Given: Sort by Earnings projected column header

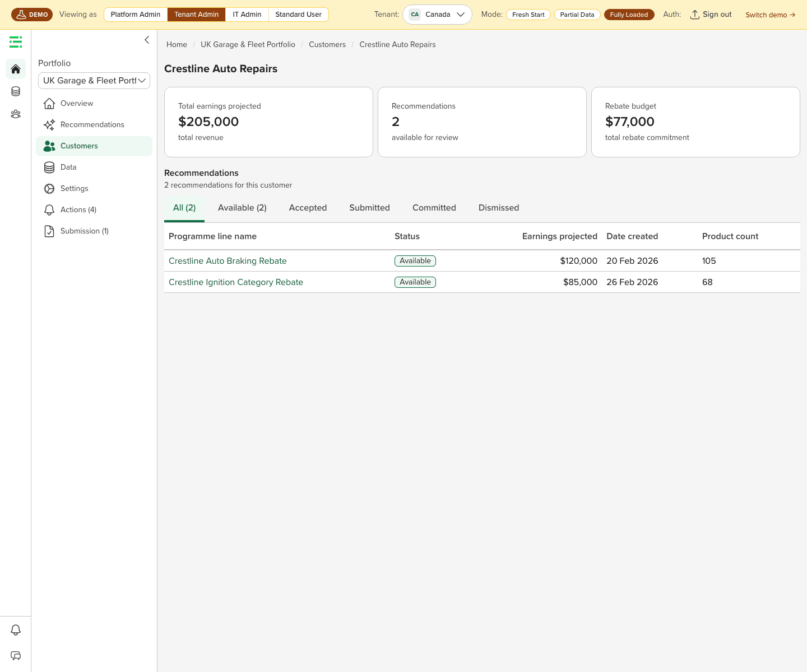Looking at the screenshot, I should click(559, 236).
